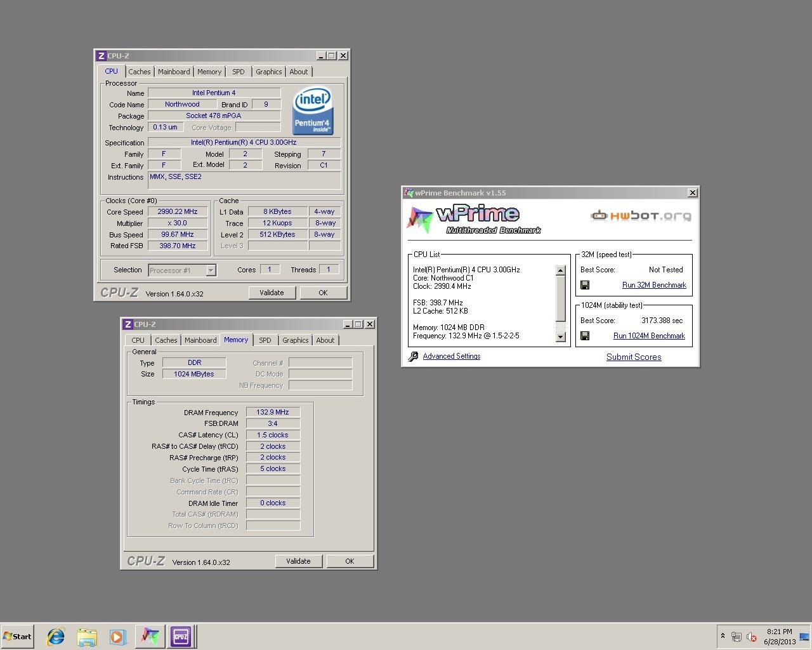This screenshot has width=812, height=650.
Task: Open Caches tab in lower CPU-Z window
Action: pyautogui.click(x=166, y=340)
